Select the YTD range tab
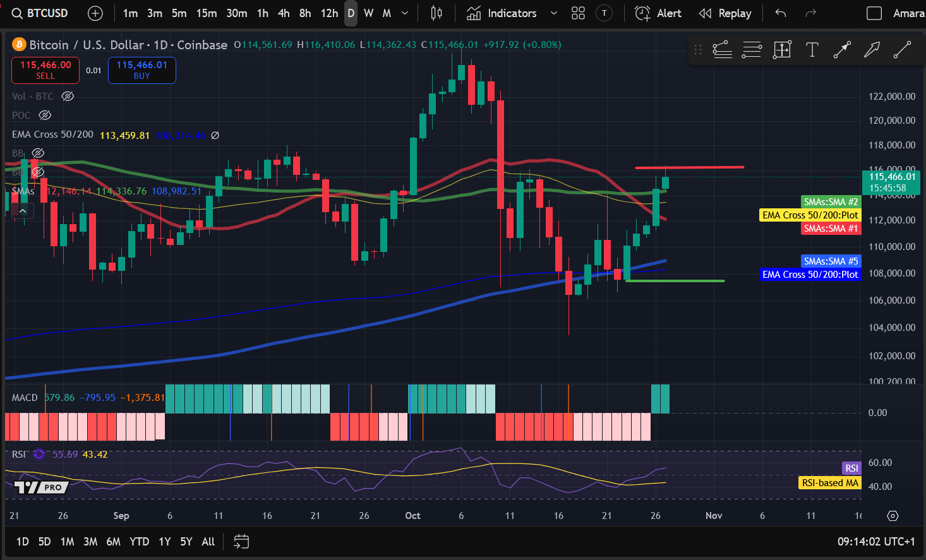926x560 pixels. click(140, 542)
